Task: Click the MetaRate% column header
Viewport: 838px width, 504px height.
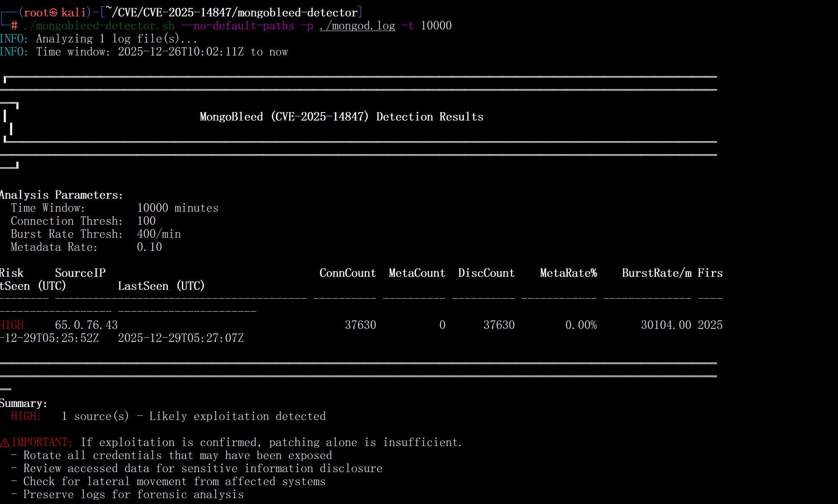Action: [x=568, y=273]
